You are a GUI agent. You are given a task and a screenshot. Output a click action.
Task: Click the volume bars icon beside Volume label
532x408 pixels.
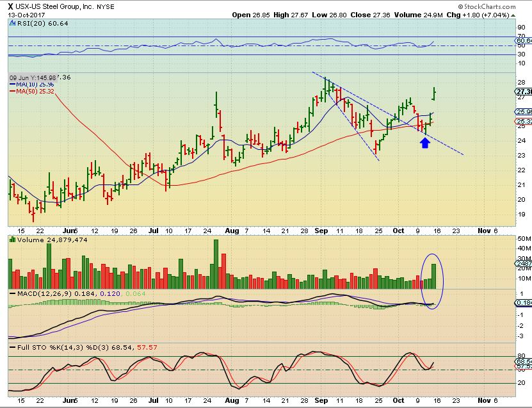click(x=13, y=240)
